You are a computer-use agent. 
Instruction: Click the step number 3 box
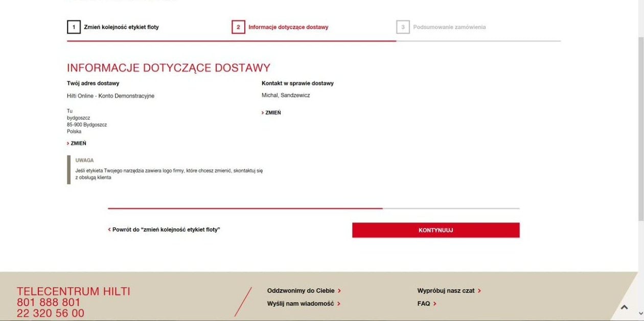[403, 27]
